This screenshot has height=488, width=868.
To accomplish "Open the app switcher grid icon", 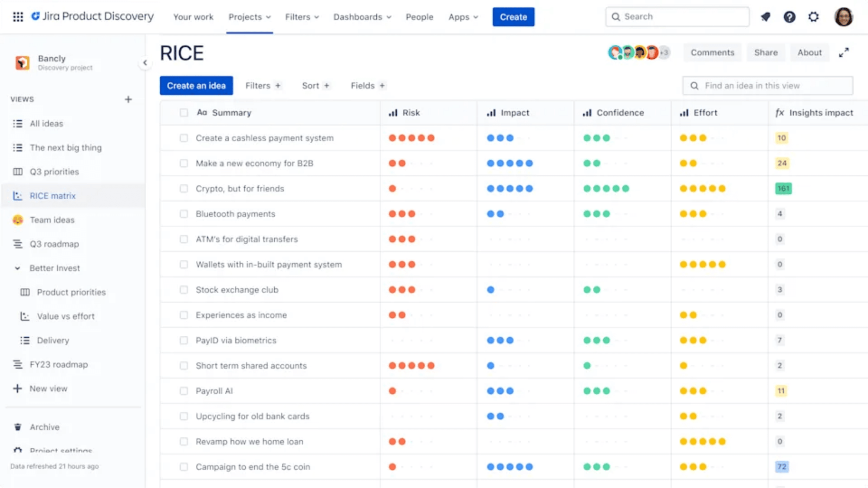I will pyautogui.click(x=18, y=17).
